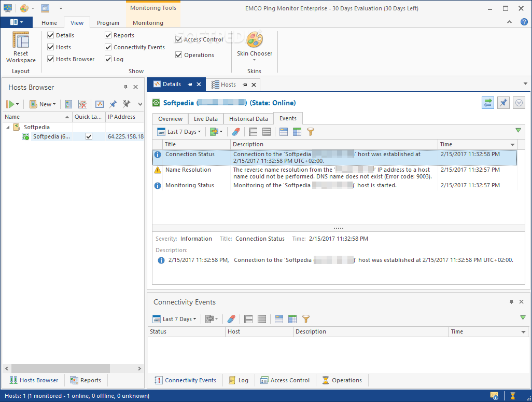Viewport: 532px width, 402px height.
Task: Open the Last 7 Days dropdown in Connectivity Events
Action: pyautogui.click(x=175, y=319)
